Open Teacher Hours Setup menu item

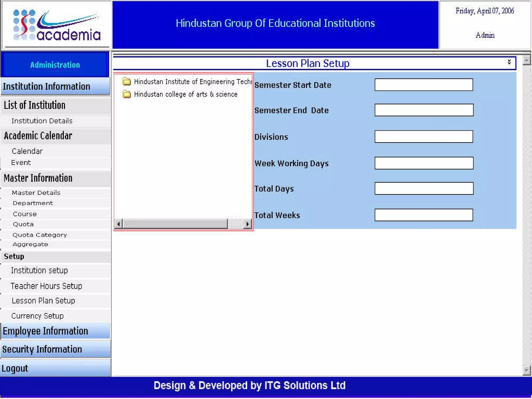coord(46,286)
